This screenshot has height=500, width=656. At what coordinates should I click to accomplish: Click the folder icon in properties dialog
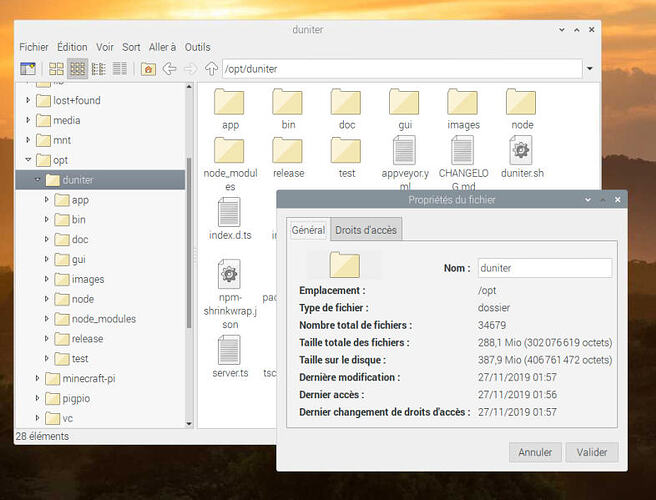point(345,264)
